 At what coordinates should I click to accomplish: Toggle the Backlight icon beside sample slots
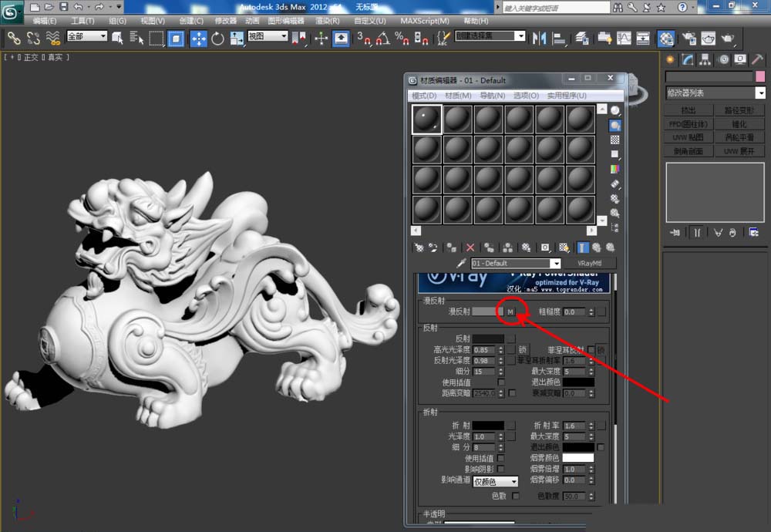click(x=614, y=126)
